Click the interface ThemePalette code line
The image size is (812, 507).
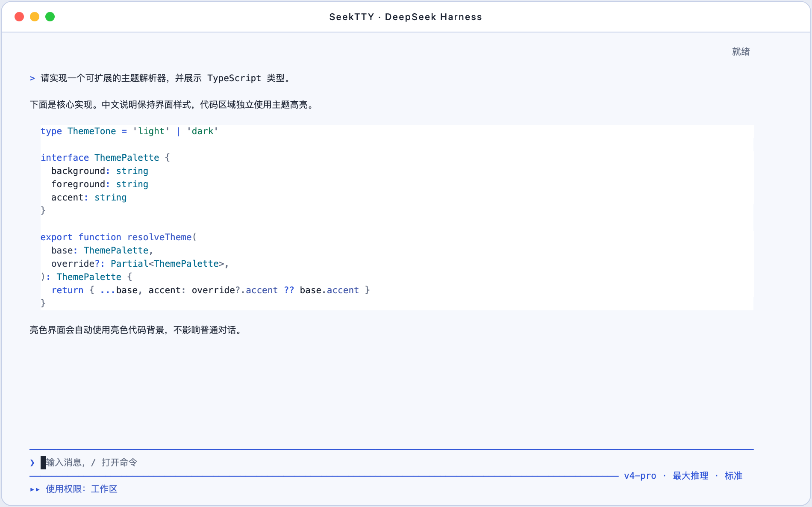pos(105,158)
